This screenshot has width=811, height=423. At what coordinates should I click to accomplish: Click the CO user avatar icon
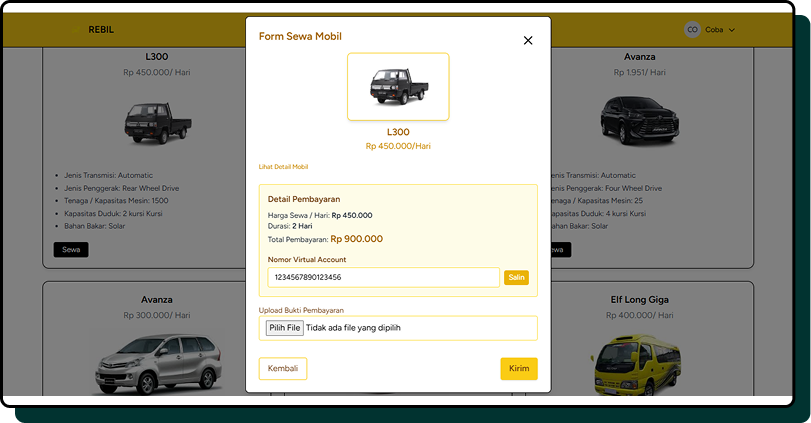[692, 29]
